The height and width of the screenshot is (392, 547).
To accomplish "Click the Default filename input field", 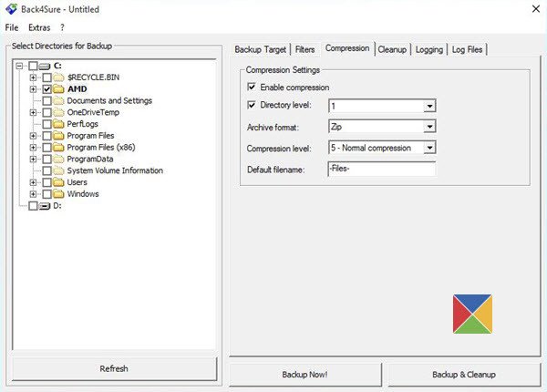I will pyautogui.click(x=382, y=169).
